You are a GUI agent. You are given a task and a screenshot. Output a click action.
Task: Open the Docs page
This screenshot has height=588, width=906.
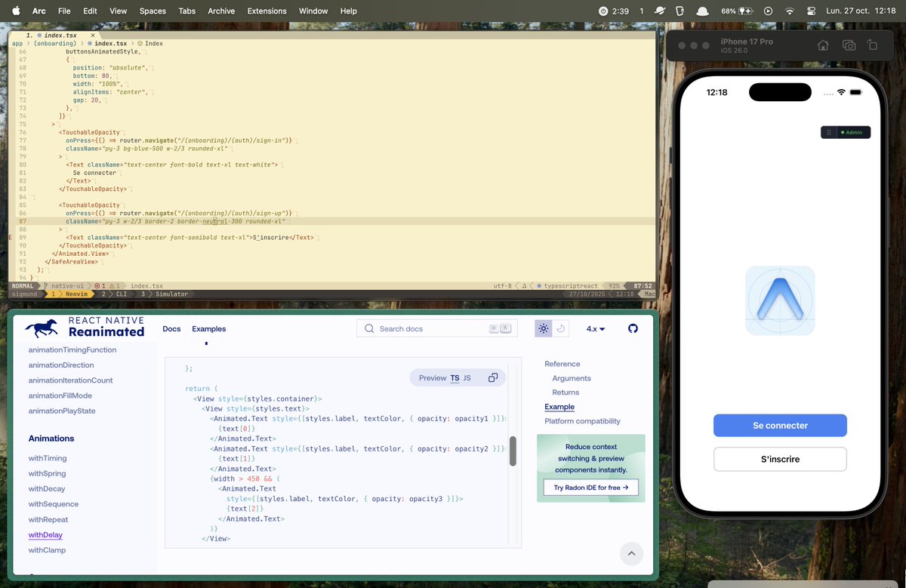coord(171,329)
